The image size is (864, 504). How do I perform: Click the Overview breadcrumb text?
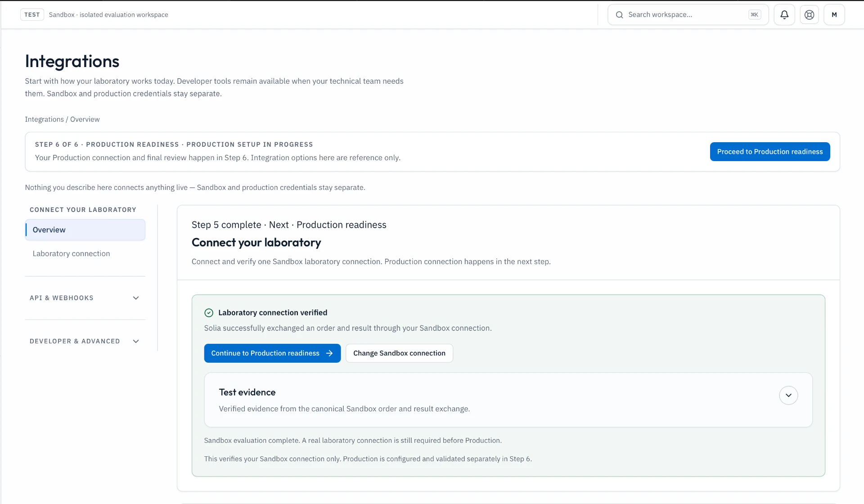click(x=85, y=119)
